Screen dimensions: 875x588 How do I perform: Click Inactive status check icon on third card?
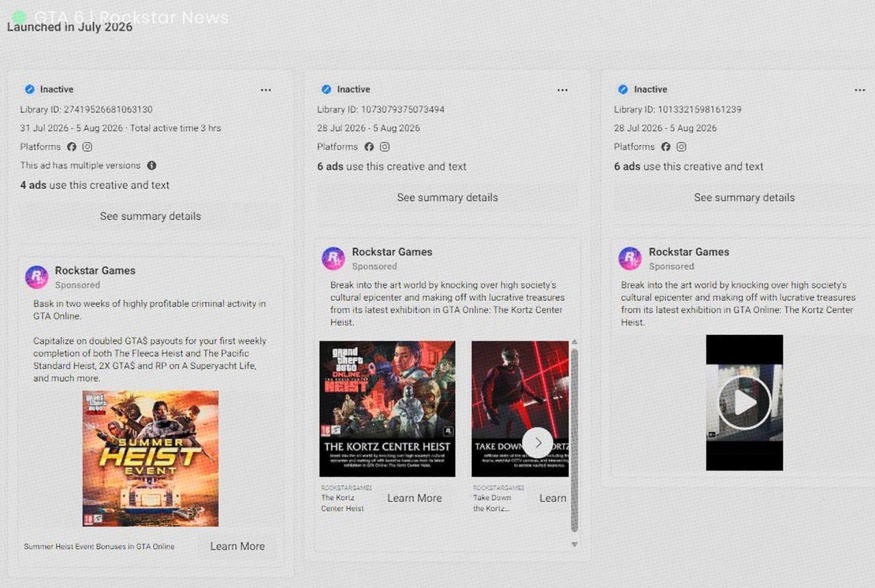point(623,90)
